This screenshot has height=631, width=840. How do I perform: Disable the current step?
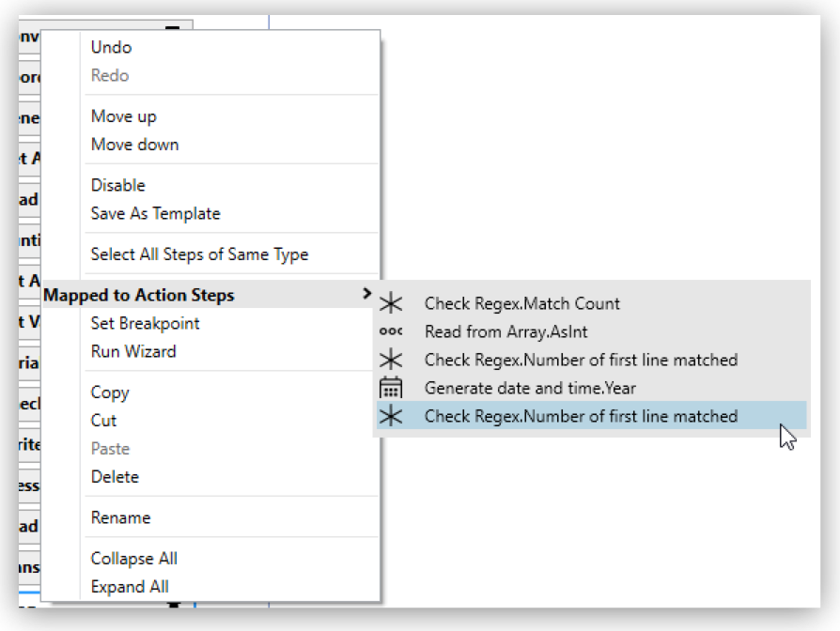[x=117, y=185]
